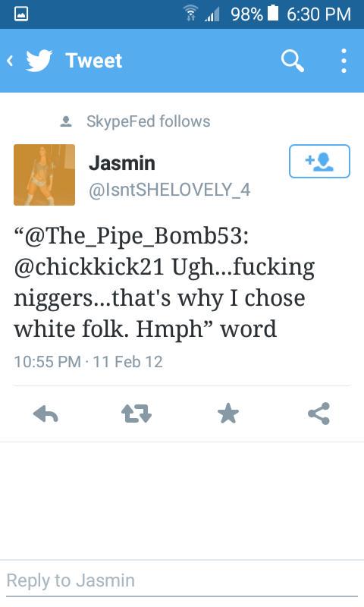This screenshot has width=364, height=607.
Task: Tap the reply arrow icon under the tweet
Action: click(x=45, y=414)
